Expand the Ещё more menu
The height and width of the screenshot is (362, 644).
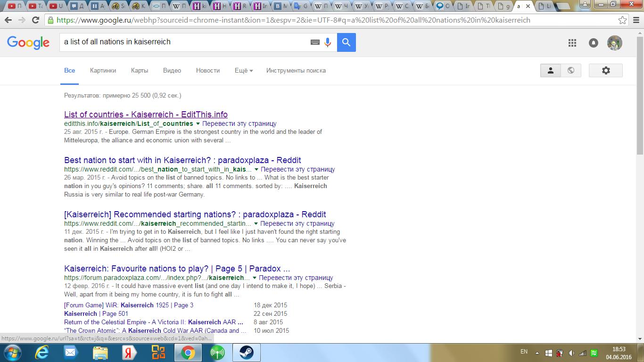click(243, 71)
